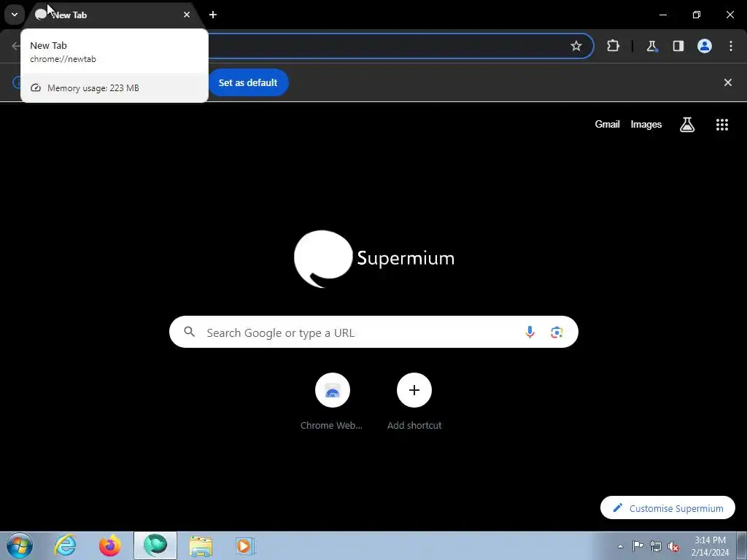
Task: Open the Extensions puzzle icon
Action: (613, 46)
